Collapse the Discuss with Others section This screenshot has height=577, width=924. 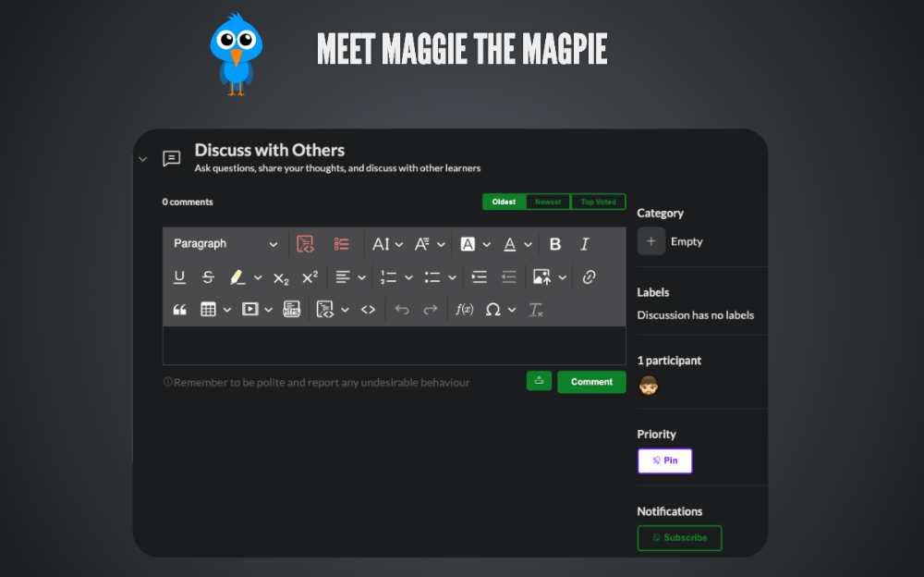coord(142,159)
